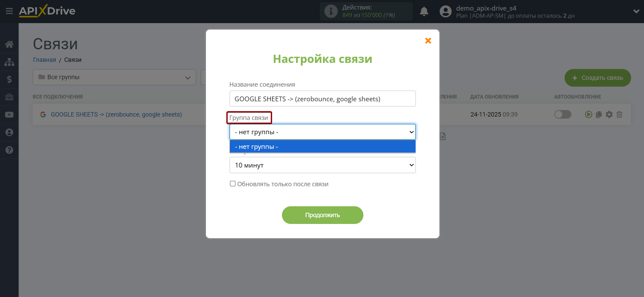Click the Google icon in connection row

tap(43, 115)
